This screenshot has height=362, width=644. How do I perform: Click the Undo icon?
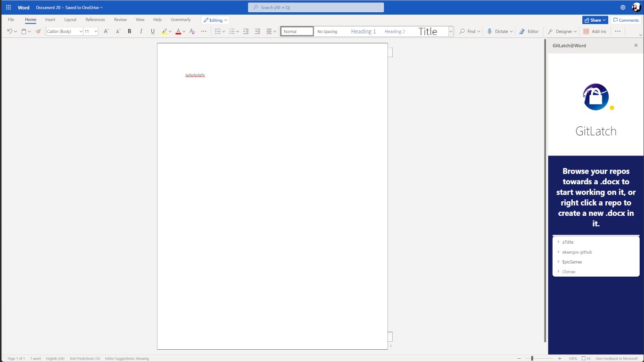pyautogui.click(x=9, y=32)
